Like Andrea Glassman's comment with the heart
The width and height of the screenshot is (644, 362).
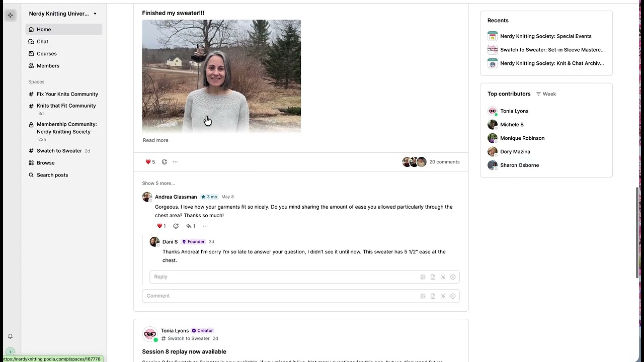click(x=161, y=226)
